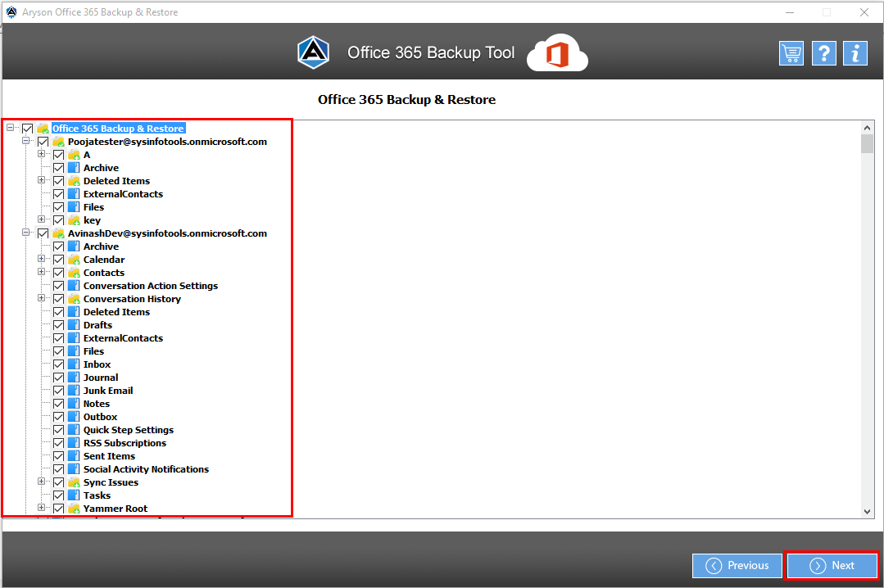
Task: Click folder icon beside Calendar
Action: click(74, 260)
